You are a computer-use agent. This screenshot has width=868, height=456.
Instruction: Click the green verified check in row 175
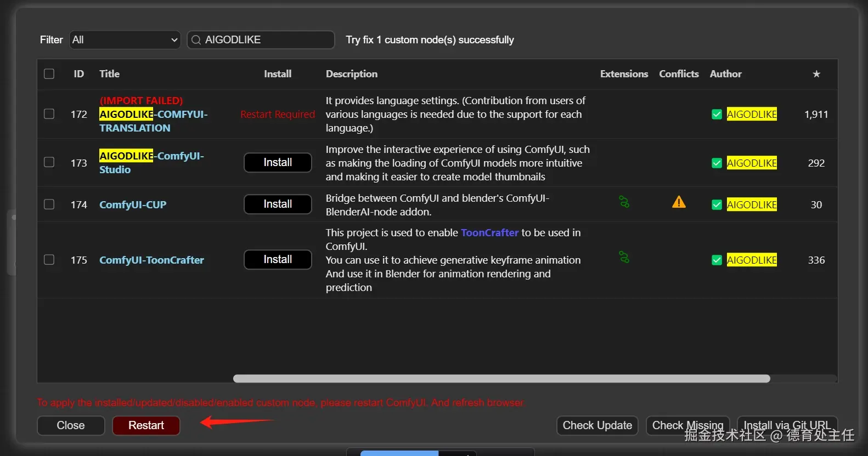tap(717, 260)
